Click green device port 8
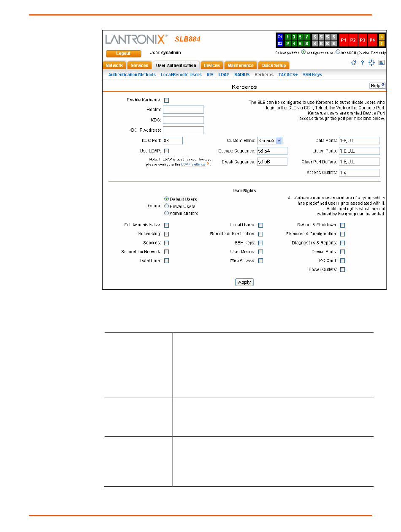401x532 pixels. [x=307, y=43]
